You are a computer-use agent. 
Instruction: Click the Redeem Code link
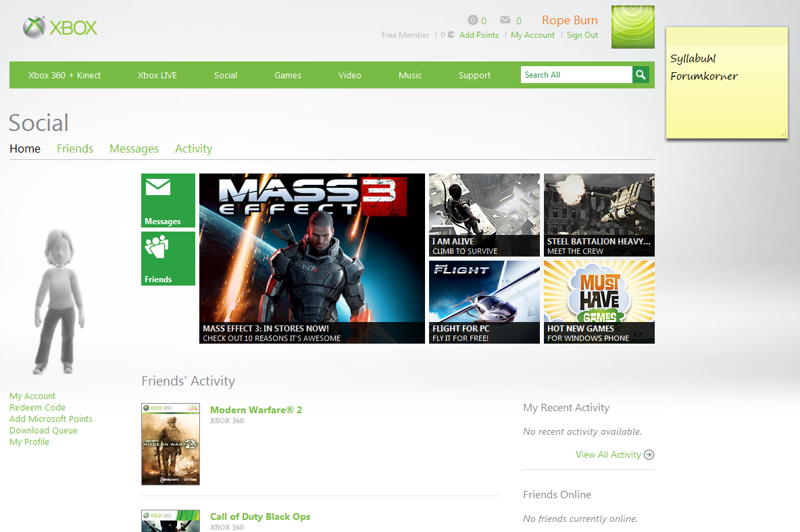point(37,408)
